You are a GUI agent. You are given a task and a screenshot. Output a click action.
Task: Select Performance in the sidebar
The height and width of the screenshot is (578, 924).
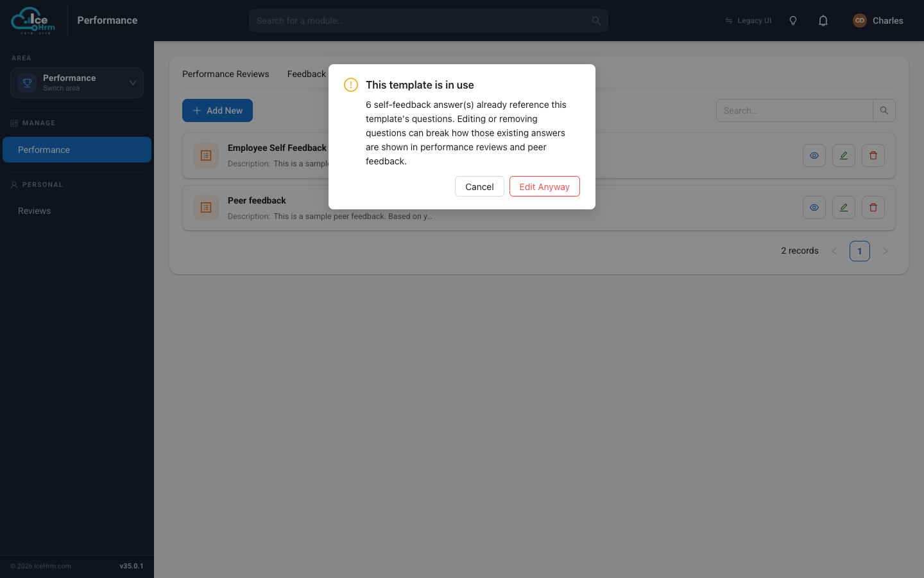(x=77, y=150)
